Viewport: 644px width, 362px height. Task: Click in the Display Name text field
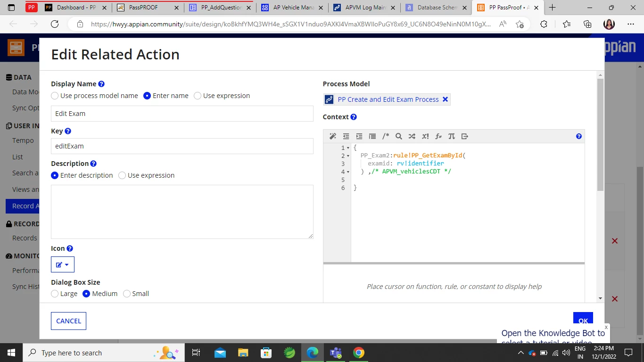[182, 114]
